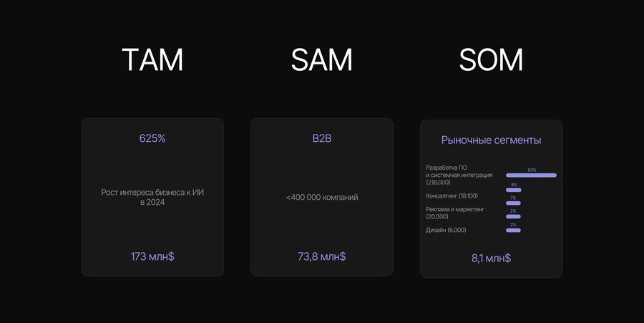
Task: Click the 73,8 млн$ value
Action: click(322, 256)
